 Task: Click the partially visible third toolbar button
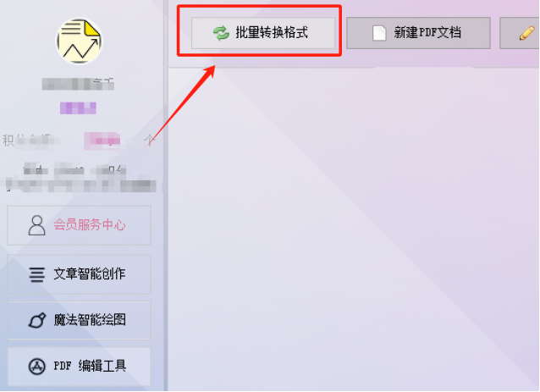click(x=520, y=33)
